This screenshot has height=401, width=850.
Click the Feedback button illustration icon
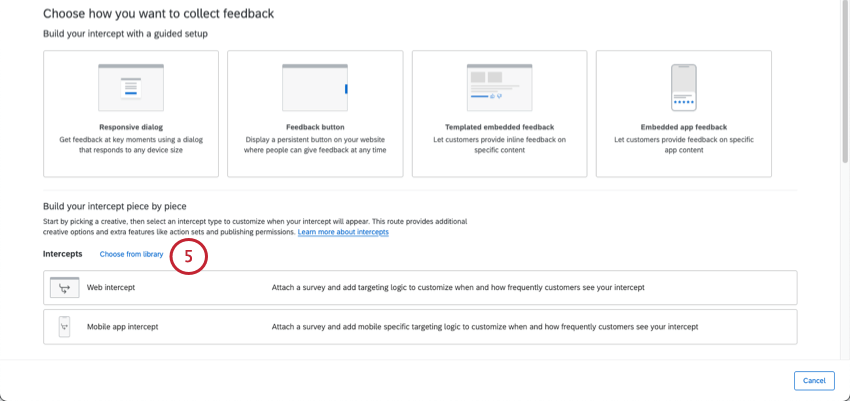[x=315, y=87]
